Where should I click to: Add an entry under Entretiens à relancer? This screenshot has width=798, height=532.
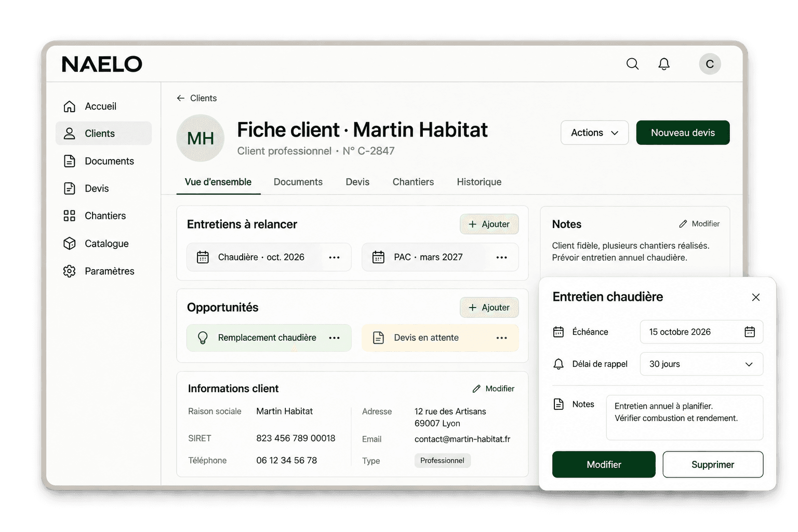(x=489, y=224)
